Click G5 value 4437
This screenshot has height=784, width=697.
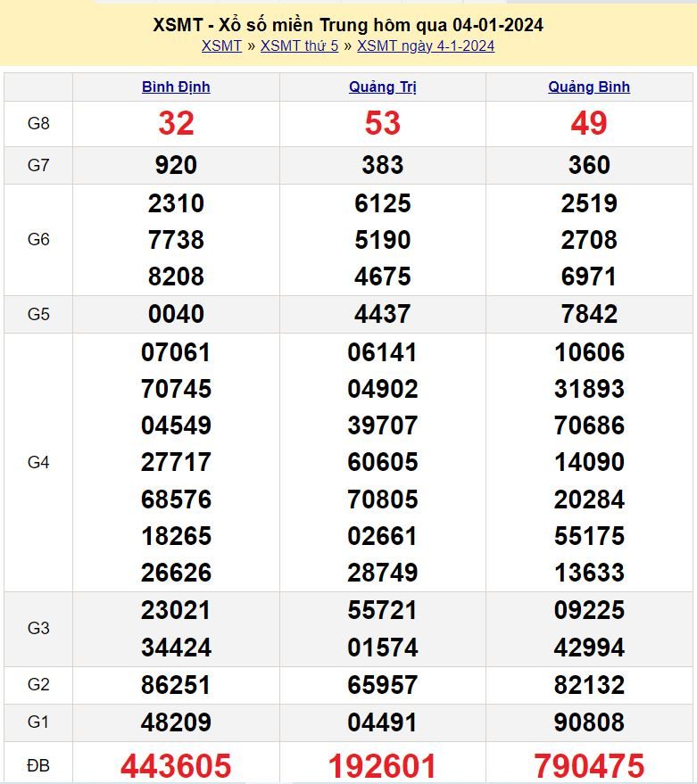383,314
